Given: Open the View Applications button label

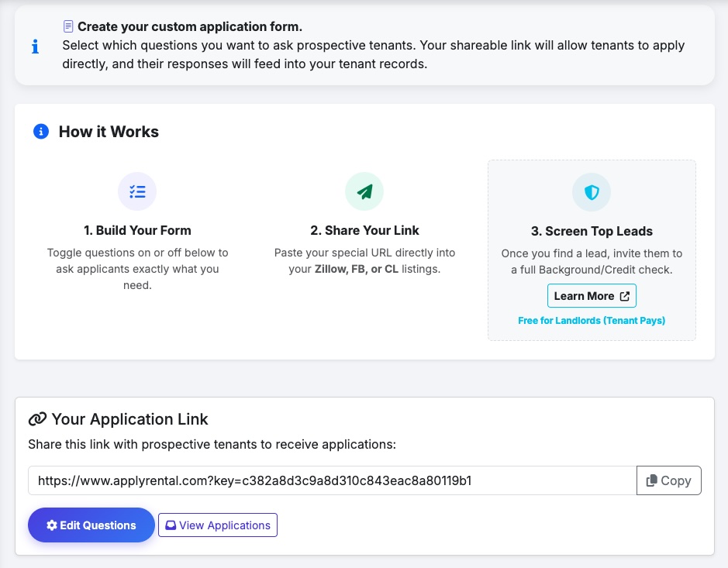Looking at the screenshot, I should (x=225, y=525).
